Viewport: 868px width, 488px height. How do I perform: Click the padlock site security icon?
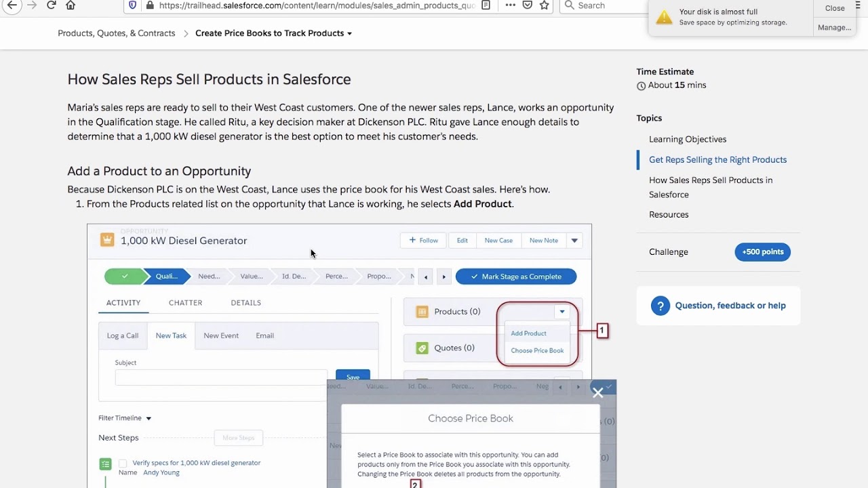tap(149, 5)
